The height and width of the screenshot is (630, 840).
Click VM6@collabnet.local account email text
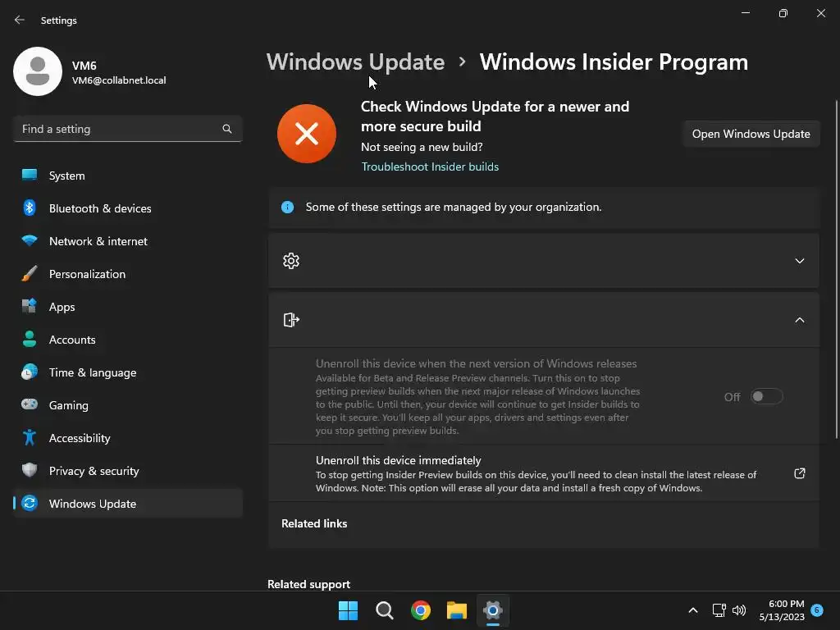coord(119,80)
